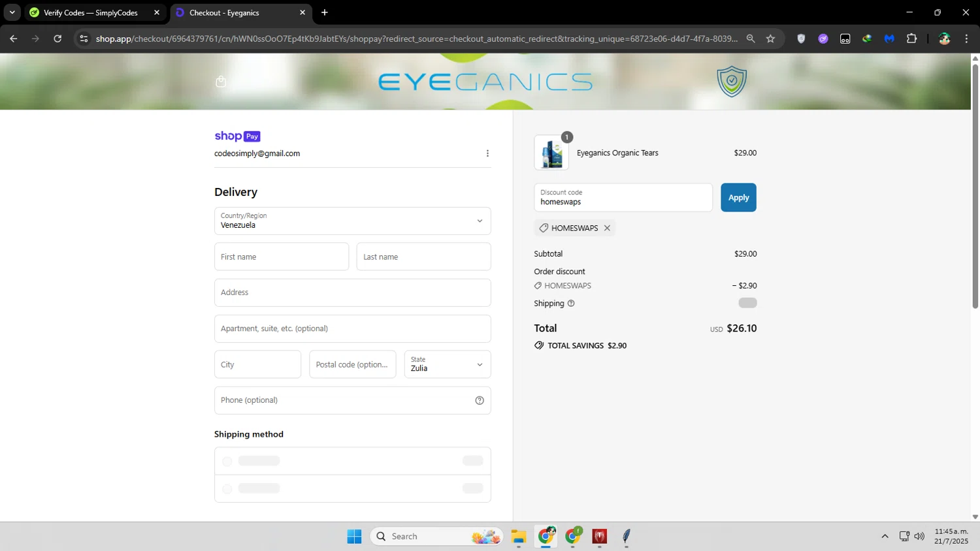View site information in address bar
Image resolution: width=980 pixels, height=551 pixels.
pos(84,39)
